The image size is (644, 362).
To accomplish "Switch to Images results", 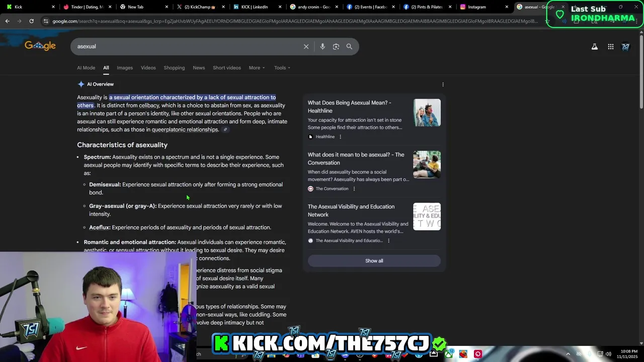I will click(x=125, y=68).
